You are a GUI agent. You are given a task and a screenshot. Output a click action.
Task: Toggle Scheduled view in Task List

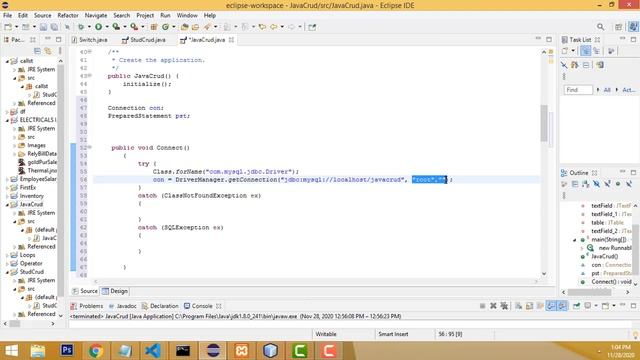pyautogui.click(x=597, y=51)
